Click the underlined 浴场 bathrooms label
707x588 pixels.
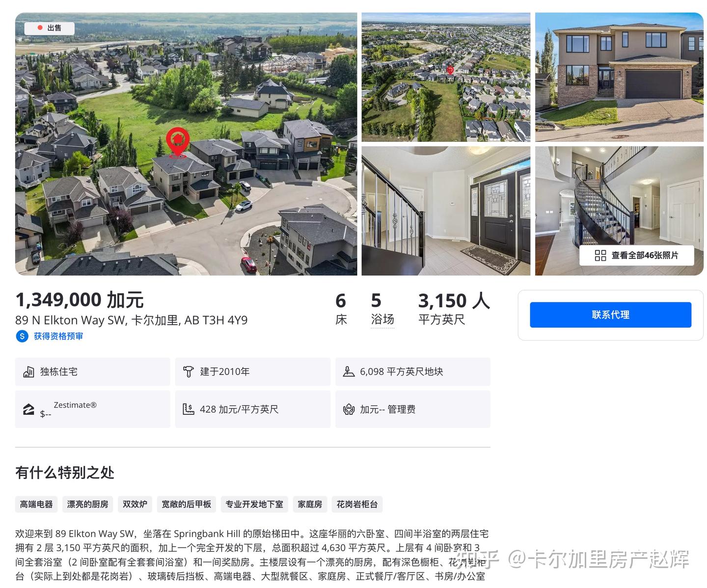[x=382, y=320]
